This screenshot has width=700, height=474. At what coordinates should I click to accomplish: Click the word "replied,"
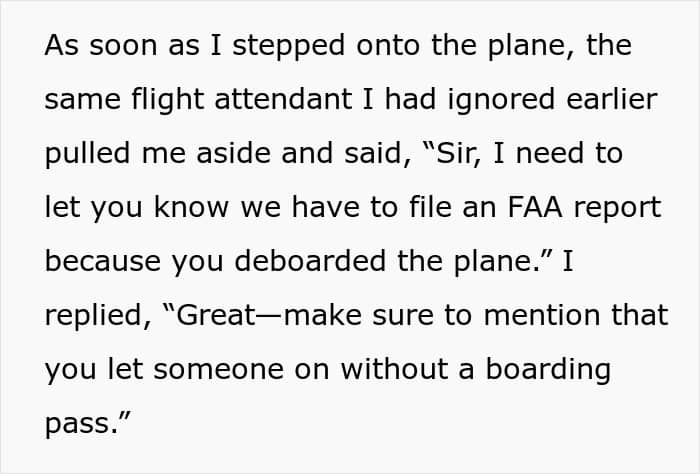(98, 316)
